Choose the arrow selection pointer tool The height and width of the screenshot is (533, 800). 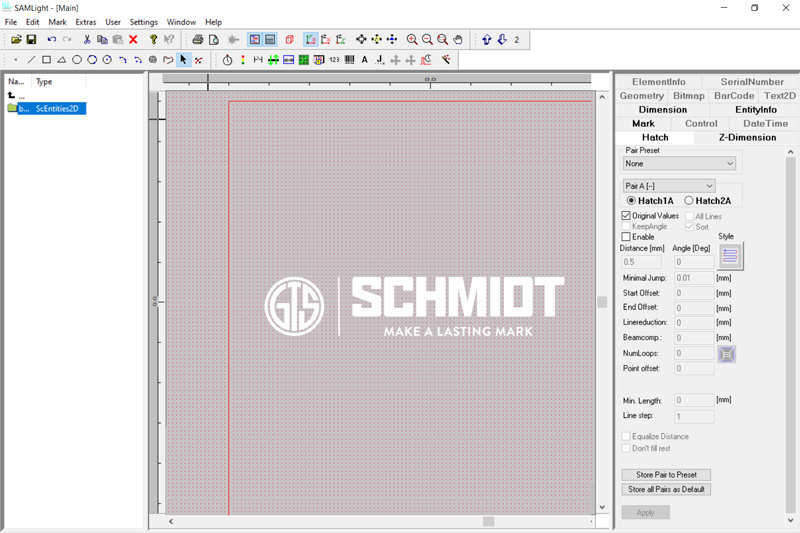183,60
